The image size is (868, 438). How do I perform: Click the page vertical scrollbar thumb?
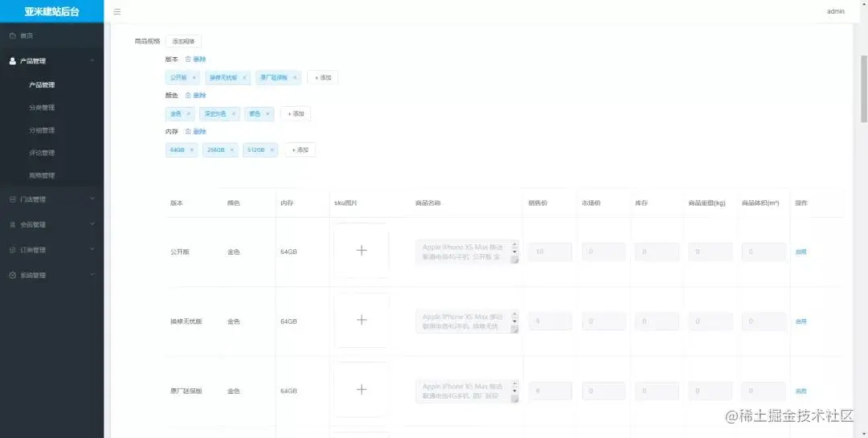(x=863, y=88)
